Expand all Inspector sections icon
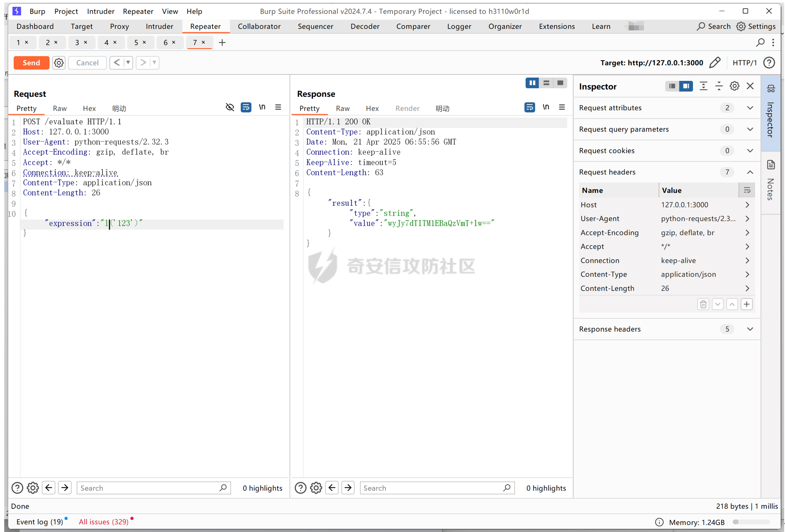785x532 pixels. [x=703, y=86]
